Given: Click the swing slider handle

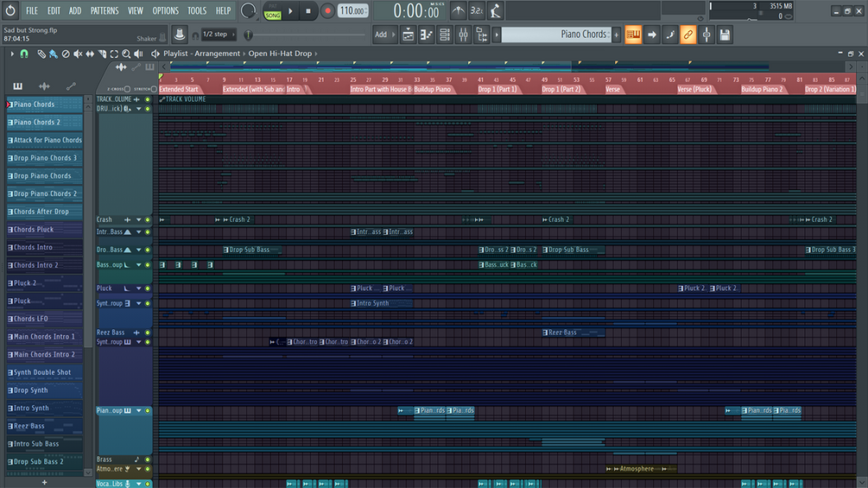Looking at the screenshot, I should 248,35.
